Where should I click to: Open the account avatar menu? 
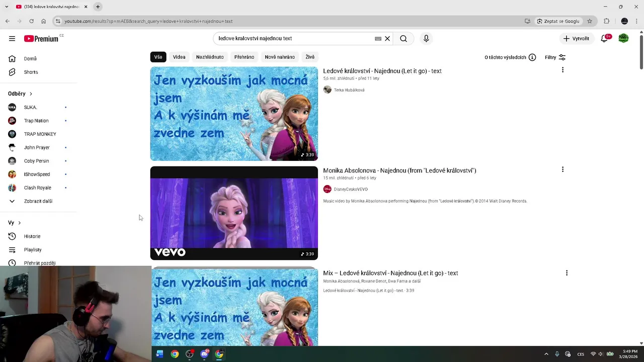click(x=623, y=39)
